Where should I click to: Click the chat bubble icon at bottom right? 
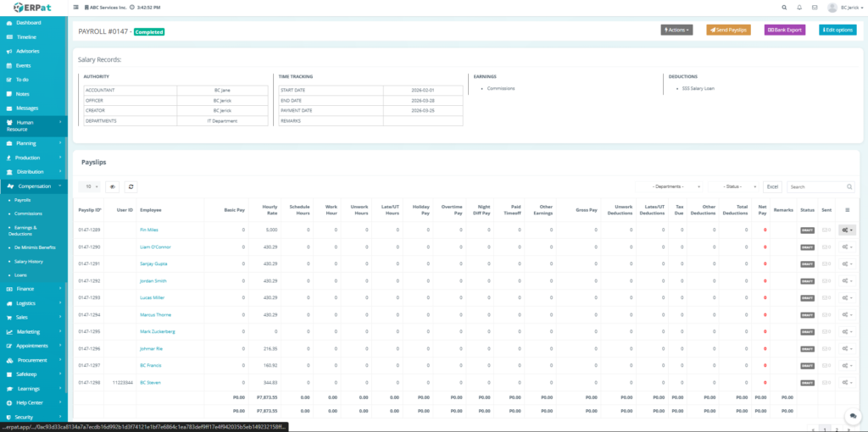tap(851, 416)
